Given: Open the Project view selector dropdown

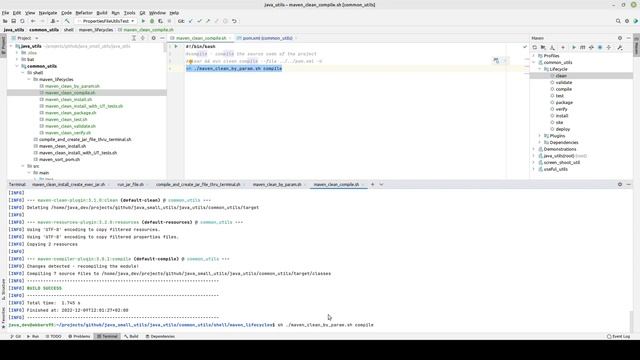Looking at the screenshot, I should click(25, 38).
